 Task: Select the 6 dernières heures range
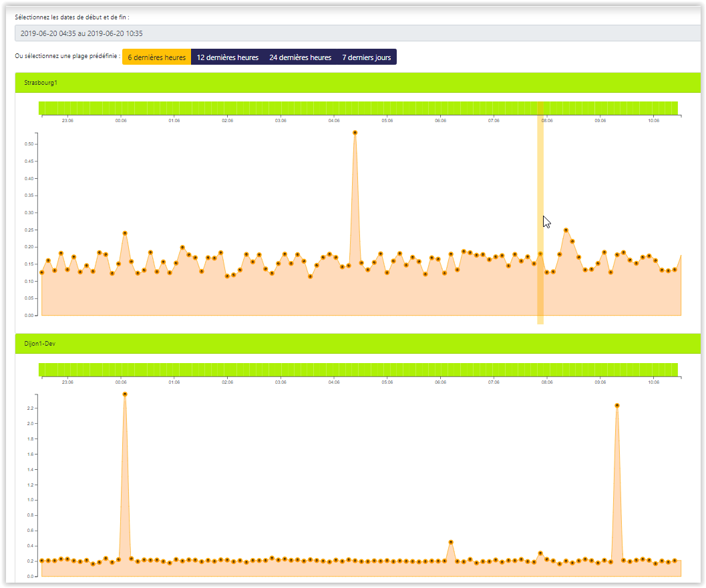pyautogui.click(x=157, y=57)
